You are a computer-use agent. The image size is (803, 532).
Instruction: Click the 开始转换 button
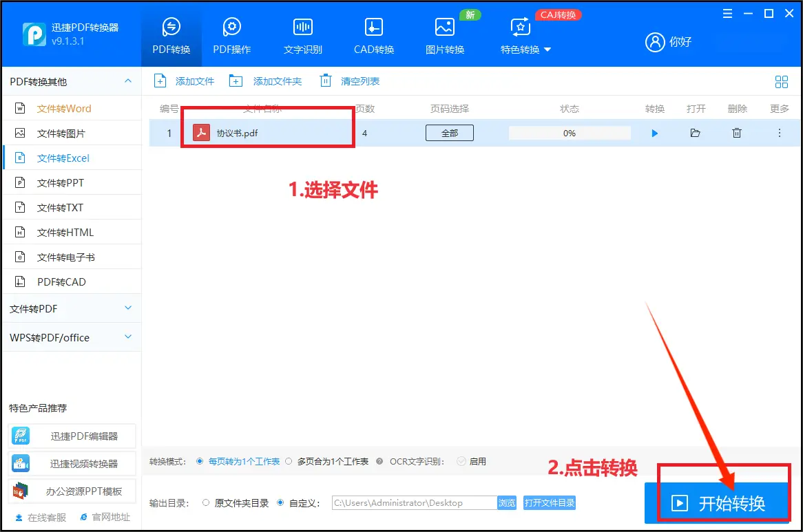(717, 503)
